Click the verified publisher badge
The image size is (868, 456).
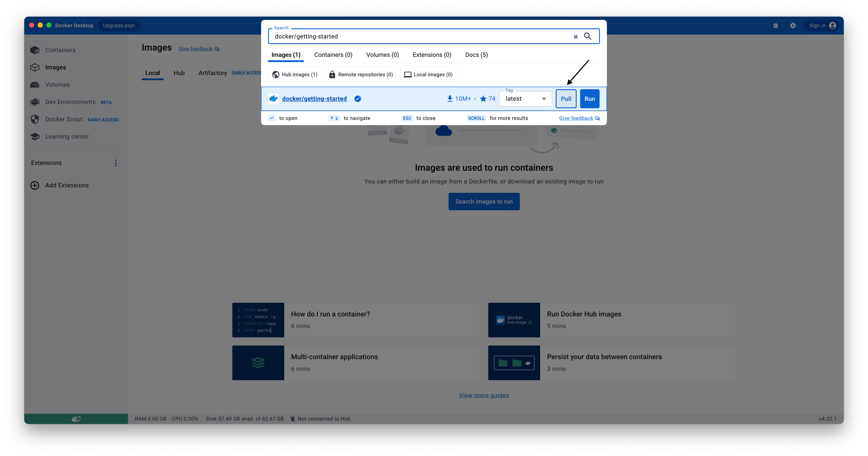(357, 99)
